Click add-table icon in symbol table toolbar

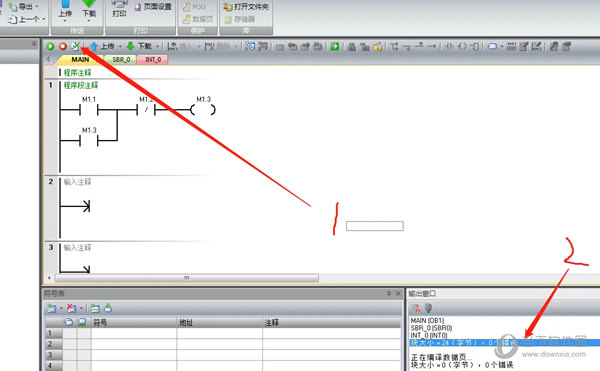[51, 308]
